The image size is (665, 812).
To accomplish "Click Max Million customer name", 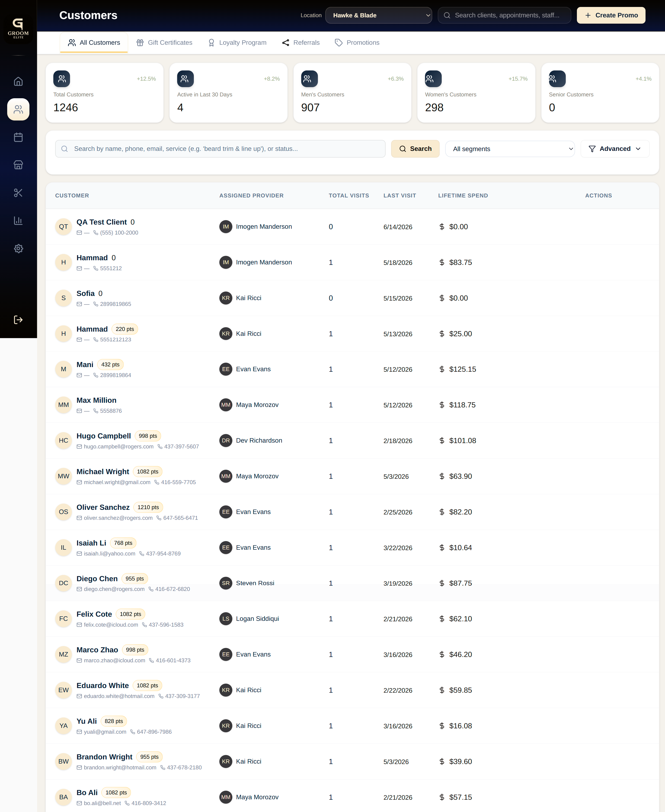I will point(96,400).
